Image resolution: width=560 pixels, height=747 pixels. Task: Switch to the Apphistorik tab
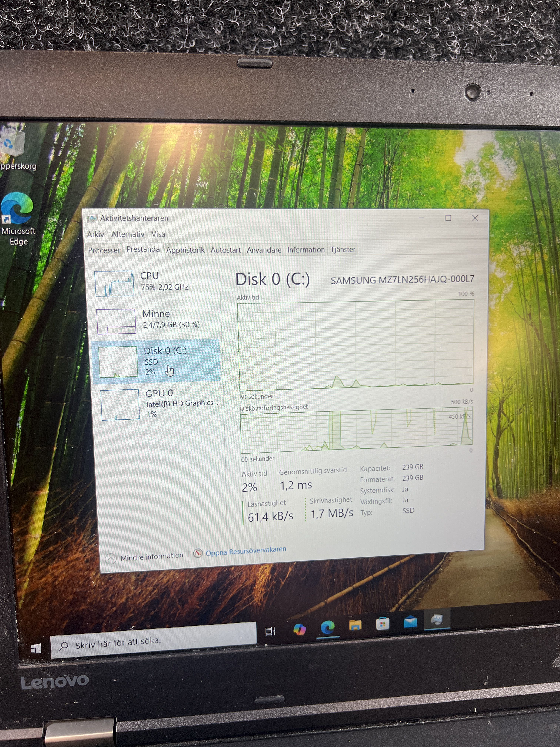click(185, 250)
